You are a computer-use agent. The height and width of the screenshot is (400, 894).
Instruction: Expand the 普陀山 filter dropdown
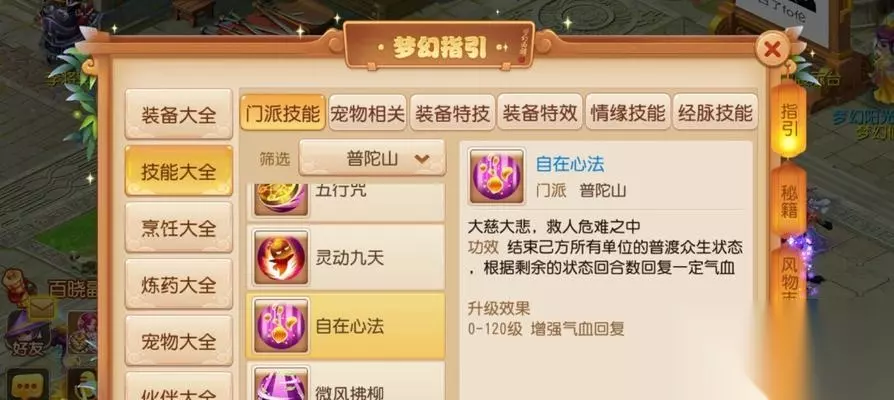[372, 158]
